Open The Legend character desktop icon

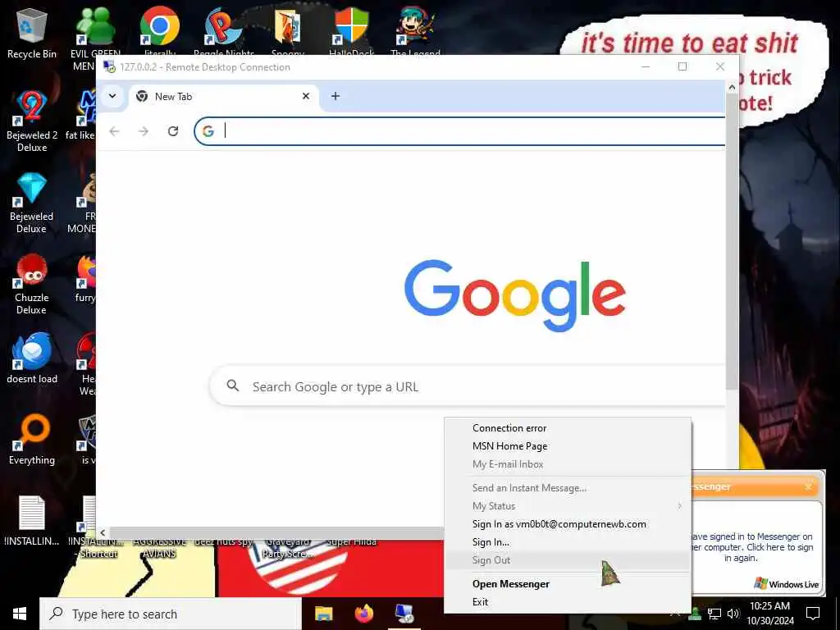(415, 31)
